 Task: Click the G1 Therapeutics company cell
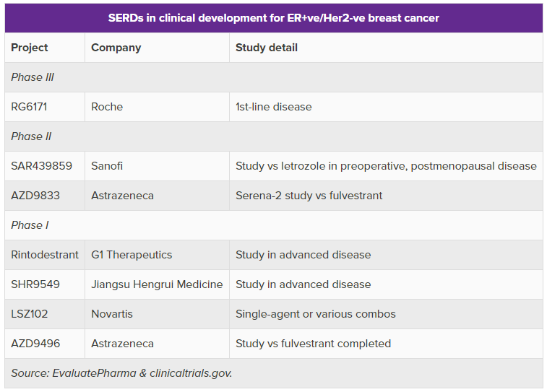132,255
